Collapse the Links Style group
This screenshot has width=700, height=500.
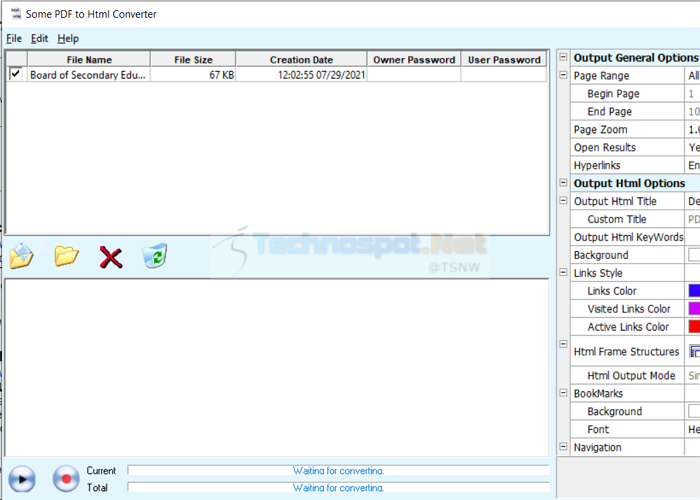563,272
